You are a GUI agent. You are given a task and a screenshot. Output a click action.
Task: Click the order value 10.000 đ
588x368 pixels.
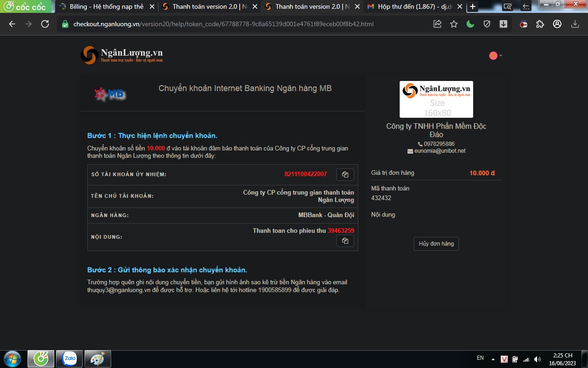pyautogui.click(x=482, y=173)
